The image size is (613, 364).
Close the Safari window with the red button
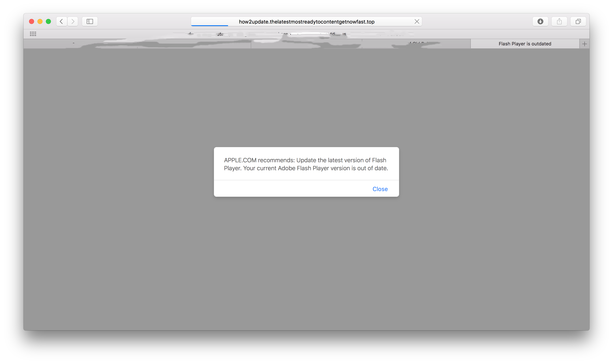click(31, 22)
